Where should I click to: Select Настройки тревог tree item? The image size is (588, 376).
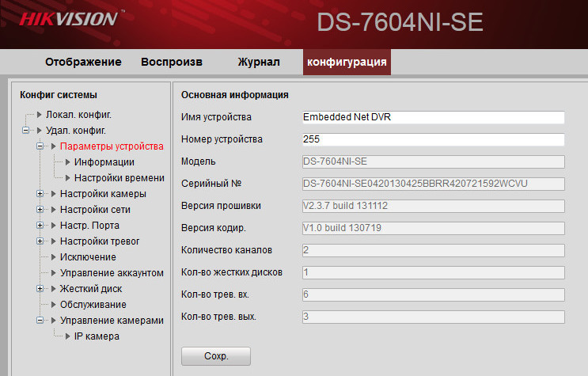(x=100, y=241)
